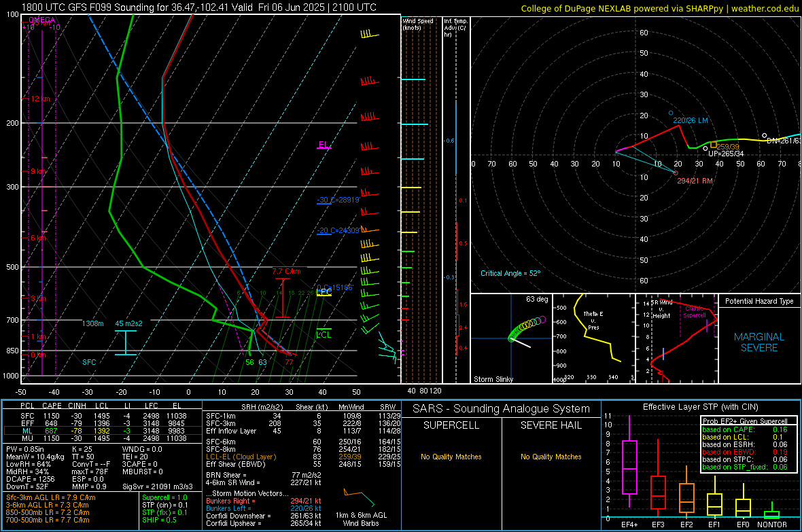Click the SFC-3km SRH row
Viewport: 802px width, 532px height.
304,423
